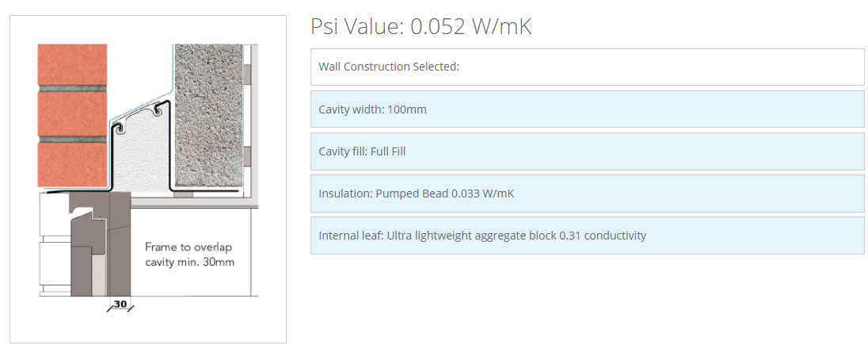The height and width of the screenshot is (345, 868).
Task: Click the grey aggregate block in diagram
Action: (x=209, y=115)
